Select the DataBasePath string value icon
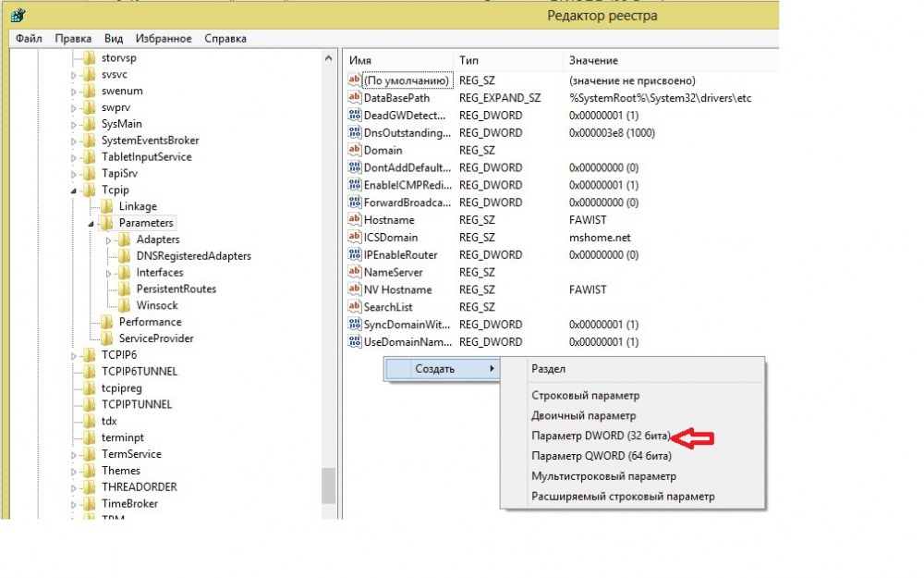Screen dimensions: 924x578 pos(354,98)
